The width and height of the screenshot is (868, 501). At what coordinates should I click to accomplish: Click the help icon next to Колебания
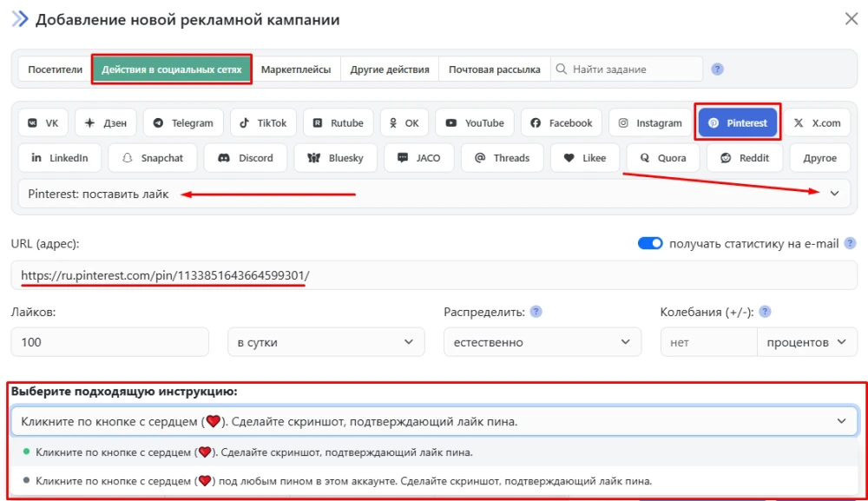point(765,312)
